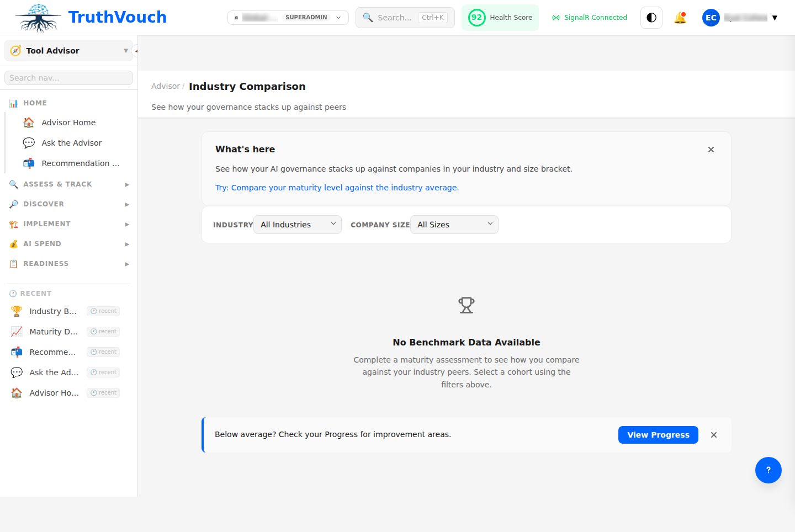Click the money bag icon beside AI SPEND
795x532 pixels.
(x=14, y=243)
